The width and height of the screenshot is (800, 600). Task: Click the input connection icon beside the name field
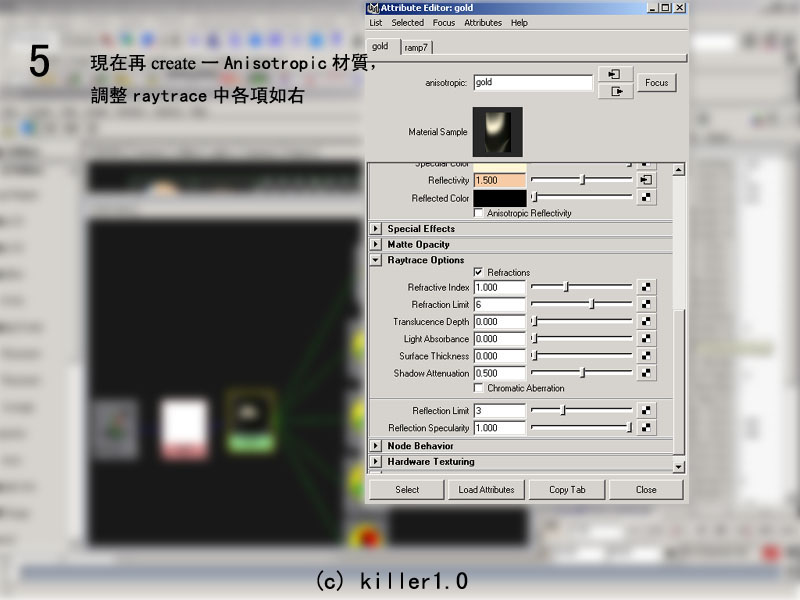(615, 74)
